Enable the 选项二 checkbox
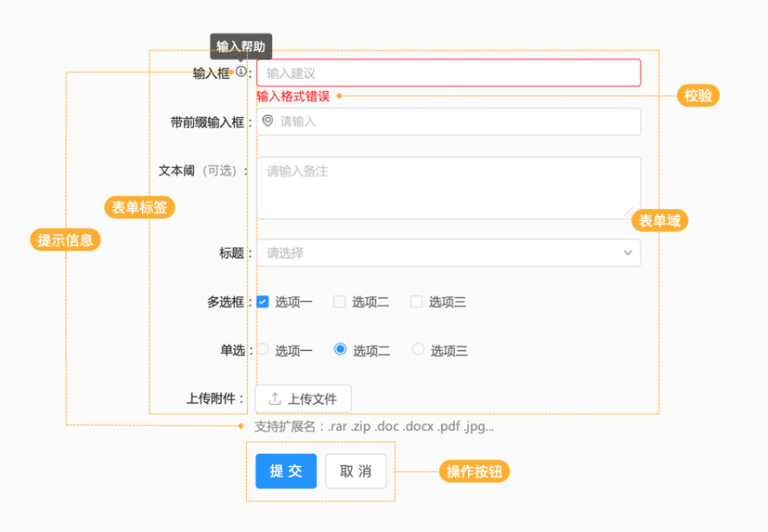 339,302
